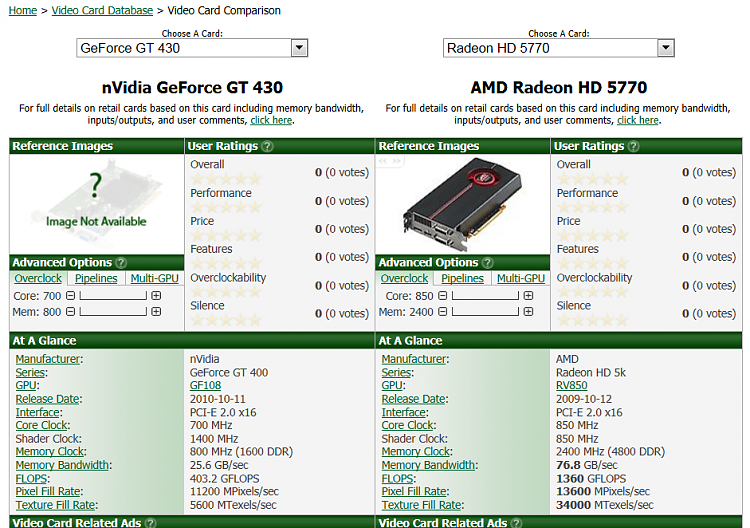Follow 'click here' link under GeForce GT 430
This screenshot has height=528, width=750.
pyautogui.click(x=271, y=121)
